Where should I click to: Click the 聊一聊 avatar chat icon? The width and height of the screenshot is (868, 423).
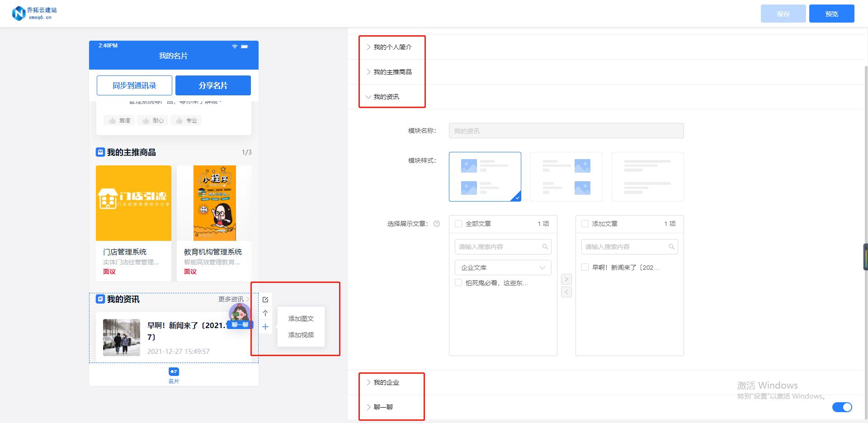(240, 315)
